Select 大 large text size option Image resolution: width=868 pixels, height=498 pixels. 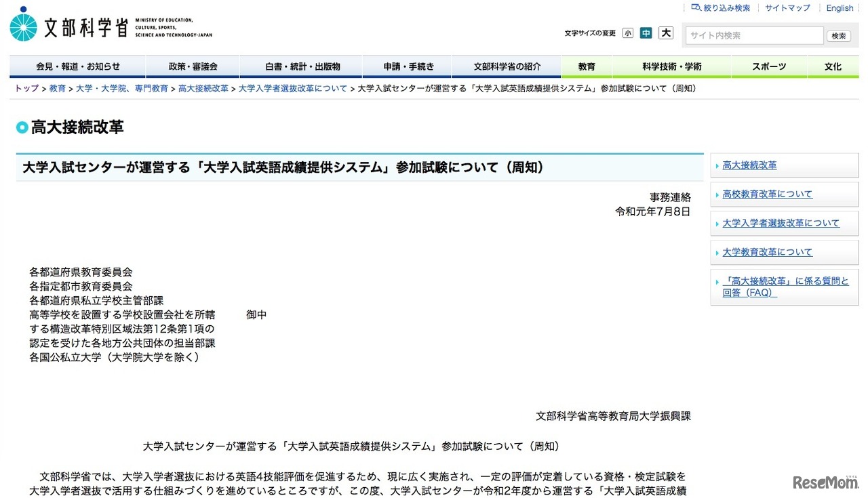coord(665,32)
